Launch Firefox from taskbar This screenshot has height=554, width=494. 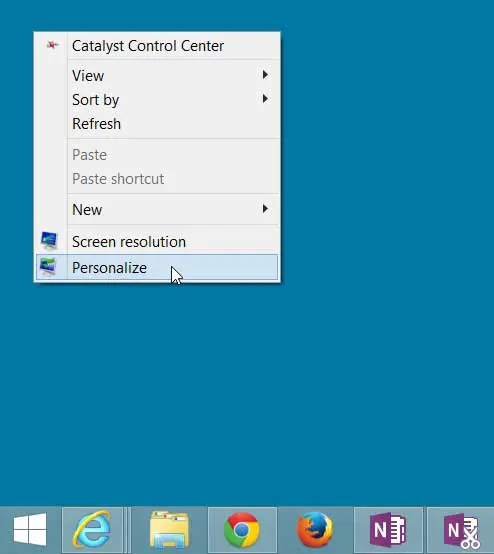click(x=315, y=530)
